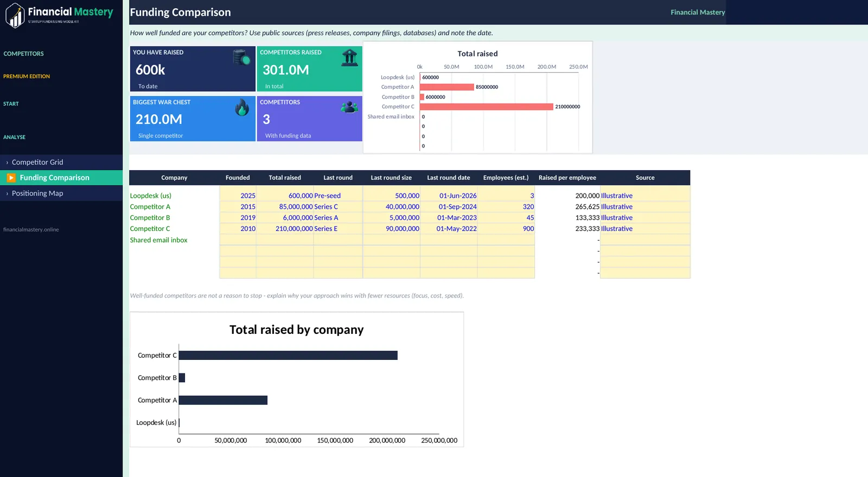Select the Loopdesk (us) company cell
This screenshot has height=477, width=868.
(174, 196)
